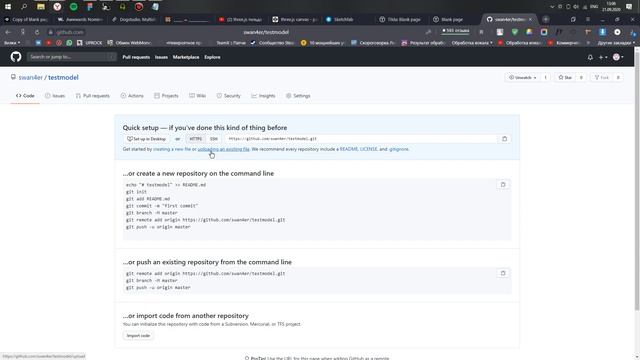Open the Windows Start menu

click(x=8, y=7)
